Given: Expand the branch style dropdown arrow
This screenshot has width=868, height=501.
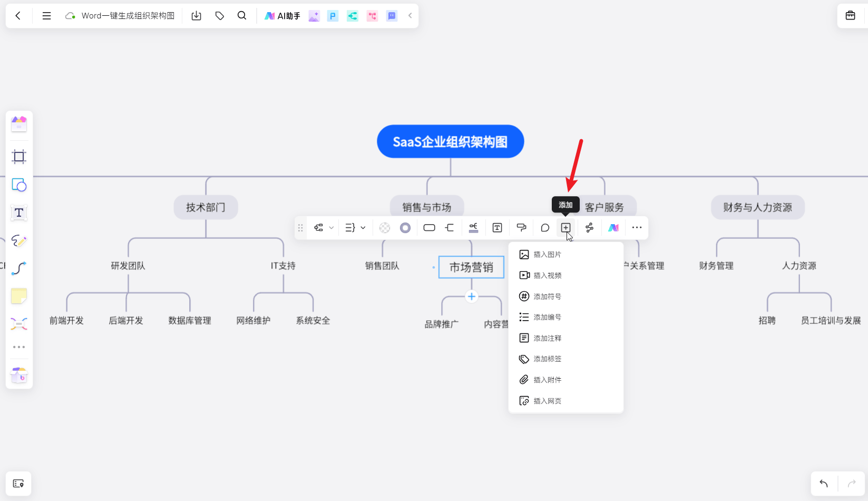Looking at the screenshot, I should [363, 228].
